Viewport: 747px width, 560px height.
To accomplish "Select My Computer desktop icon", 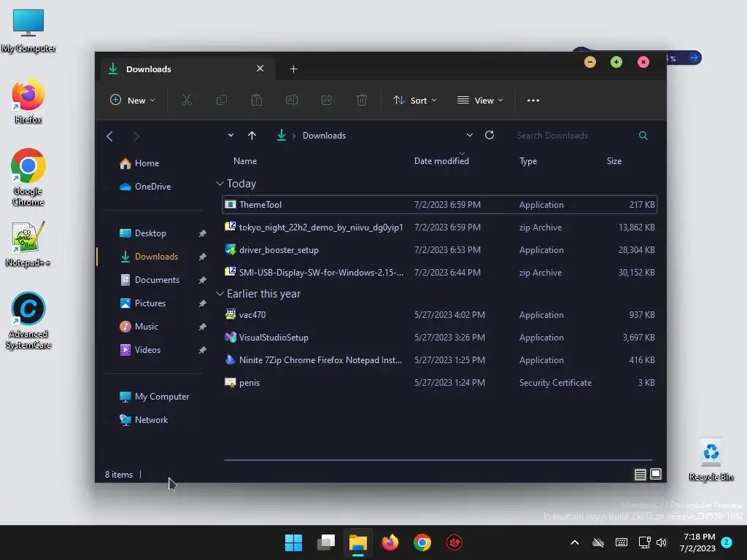I will click(x=28, y=31).
